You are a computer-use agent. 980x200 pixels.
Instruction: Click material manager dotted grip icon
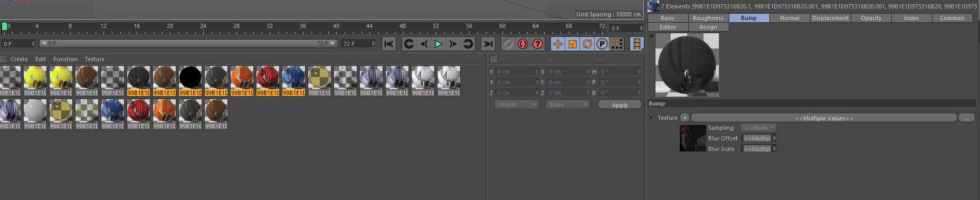point(3,59)
